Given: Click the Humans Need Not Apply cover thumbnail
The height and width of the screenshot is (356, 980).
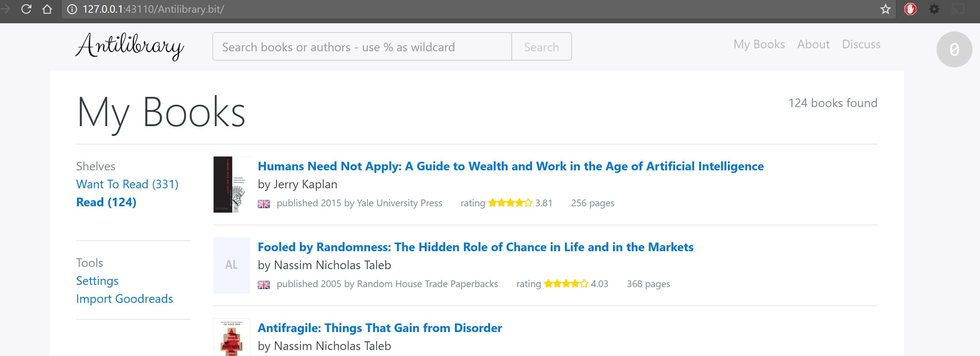Looking at the screenshot, I should point(231,185).
